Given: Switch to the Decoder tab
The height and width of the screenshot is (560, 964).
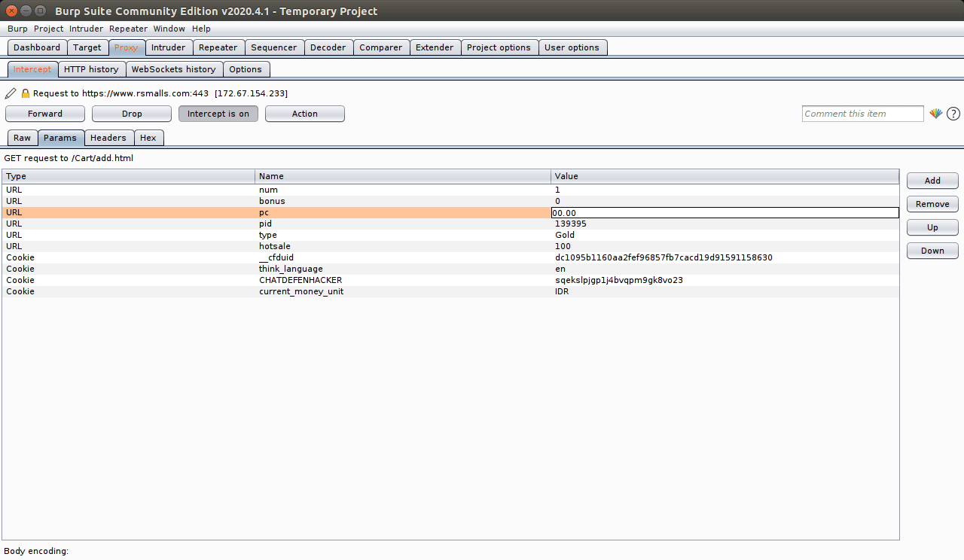Looking at the screenshot, I should pyautogui.click(x=328, y=47).
